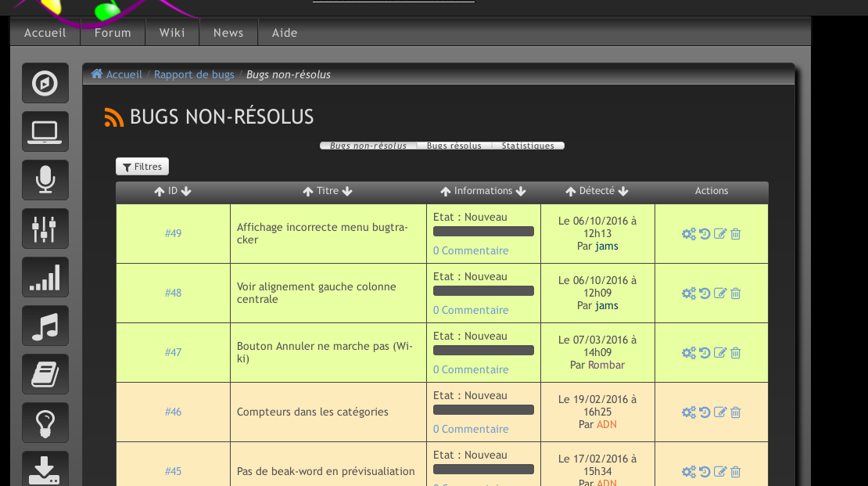The width and height of the screenshot is (868, 486).
Task: Edit bug #48 using the pencil icon
Action: click(x=720, y=293)
